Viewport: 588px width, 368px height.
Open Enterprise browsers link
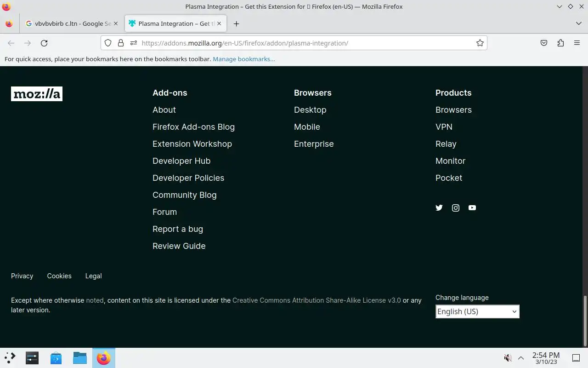click(x=314, y=144)
